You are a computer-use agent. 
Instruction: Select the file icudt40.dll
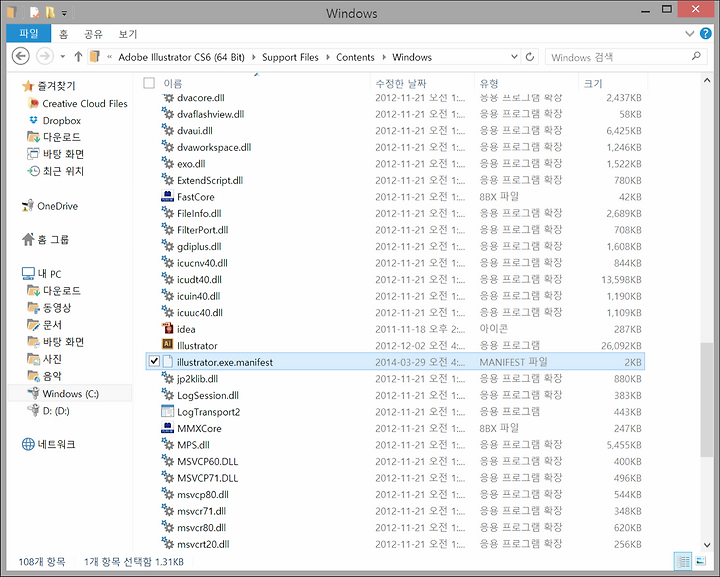click(199, 280)
